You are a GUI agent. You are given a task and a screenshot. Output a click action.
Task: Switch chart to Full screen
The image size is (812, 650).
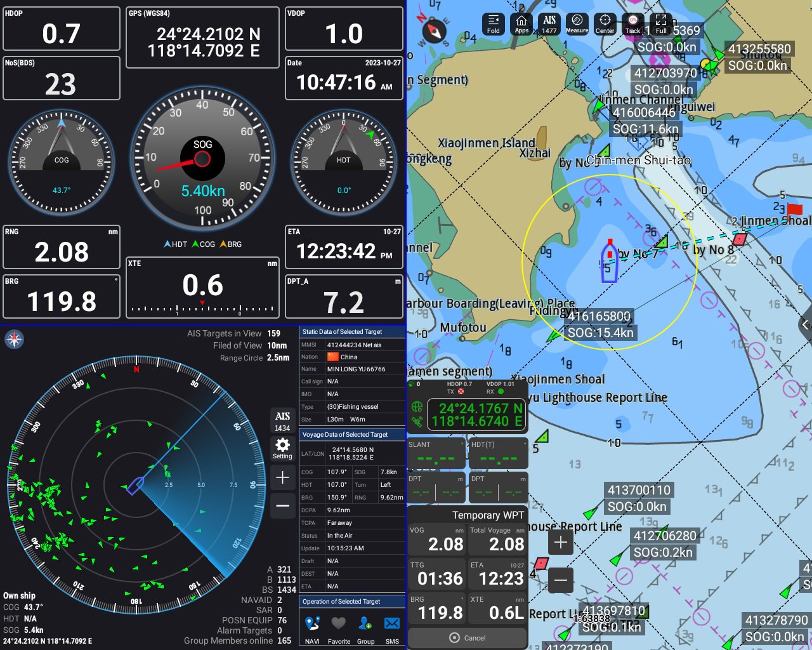(661, 24)
